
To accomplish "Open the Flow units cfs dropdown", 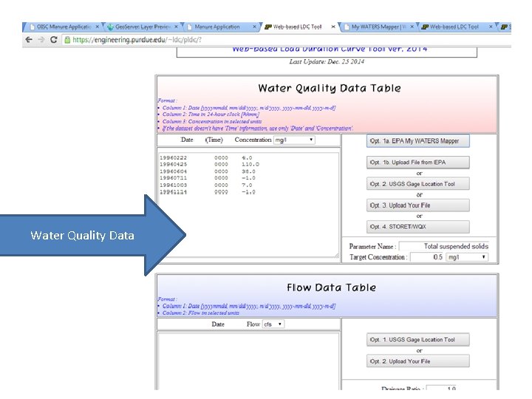I will pyautogui.click(x=273, y=324).
